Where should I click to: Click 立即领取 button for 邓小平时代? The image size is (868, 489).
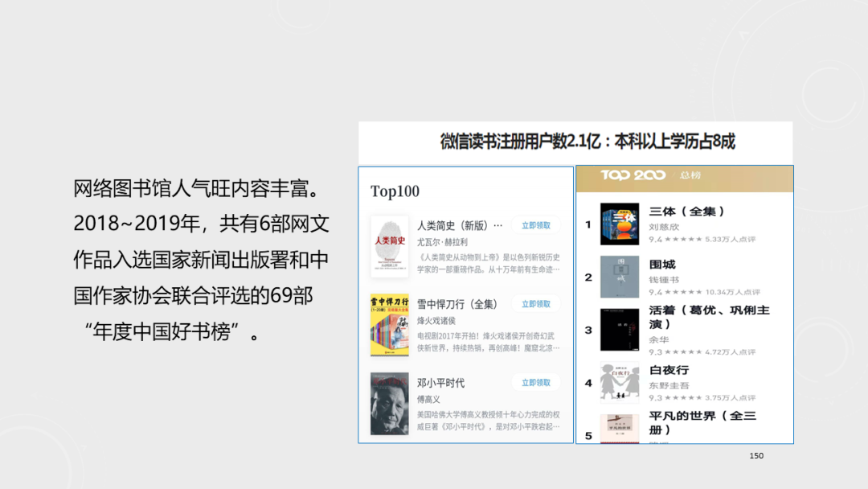click(536, 383)
